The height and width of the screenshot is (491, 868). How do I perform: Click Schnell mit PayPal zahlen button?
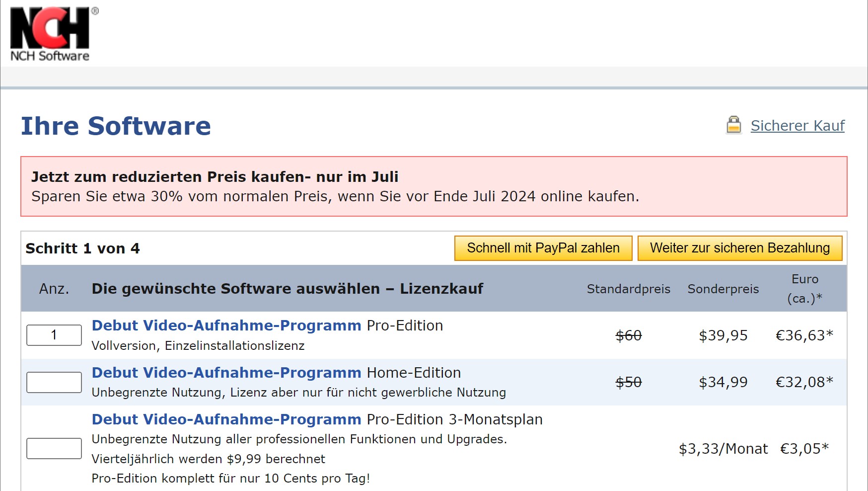coord(543,248)
